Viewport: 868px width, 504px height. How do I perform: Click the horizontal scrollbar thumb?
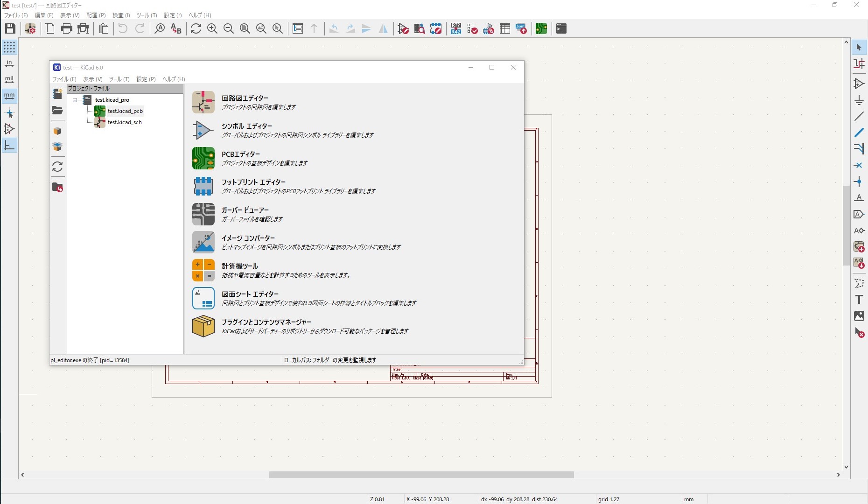(421, 475)
